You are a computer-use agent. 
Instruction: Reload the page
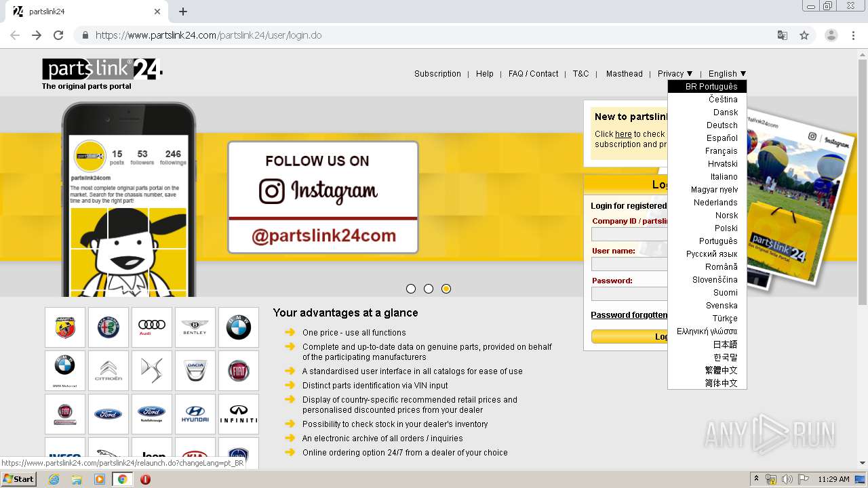[58, 35]
